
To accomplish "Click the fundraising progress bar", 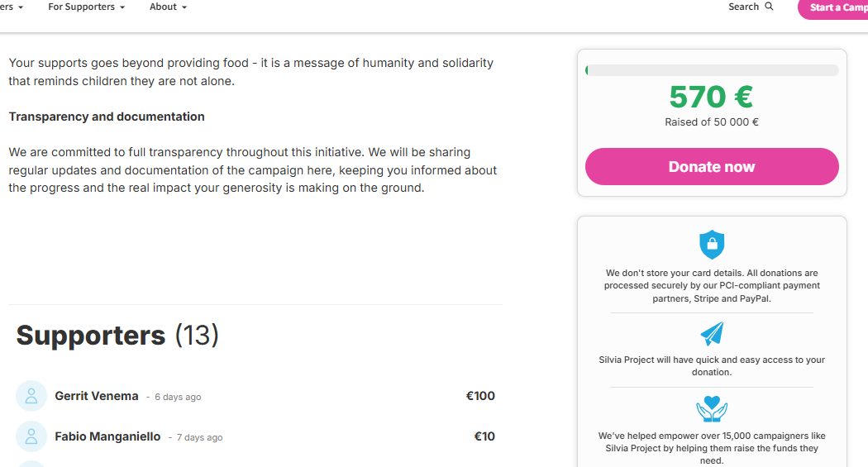I will pyautogui.click(x=712, y=70).
